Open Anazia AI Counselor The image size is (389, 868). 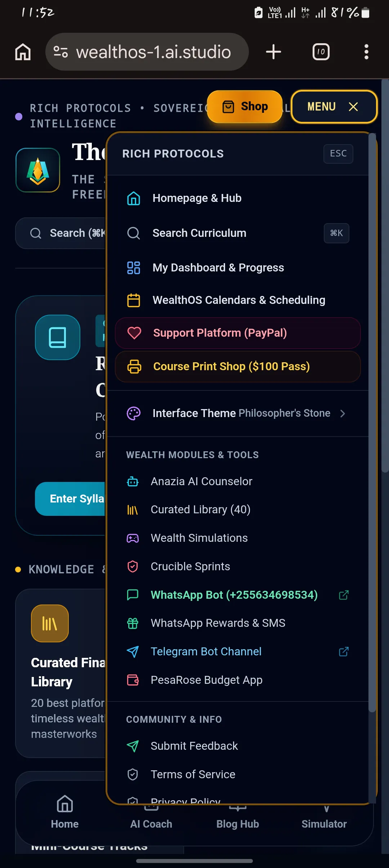tap(238, 482)
